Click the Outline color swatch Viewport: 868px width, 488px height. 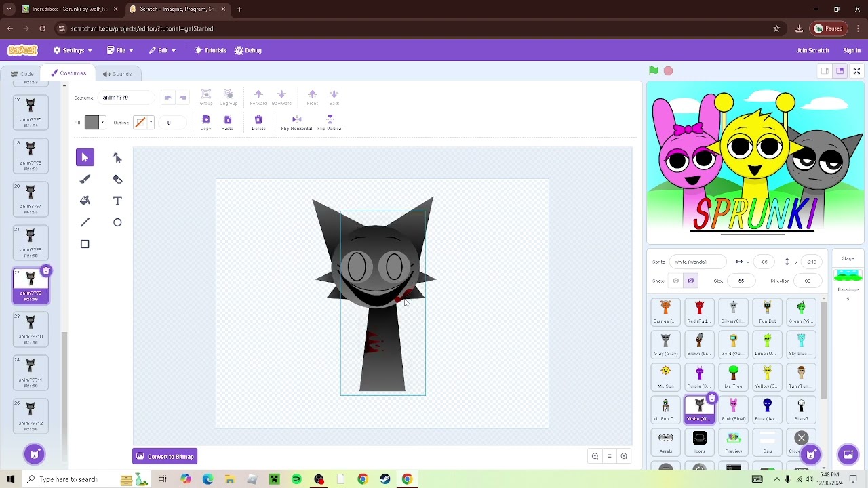pos(140,123)
